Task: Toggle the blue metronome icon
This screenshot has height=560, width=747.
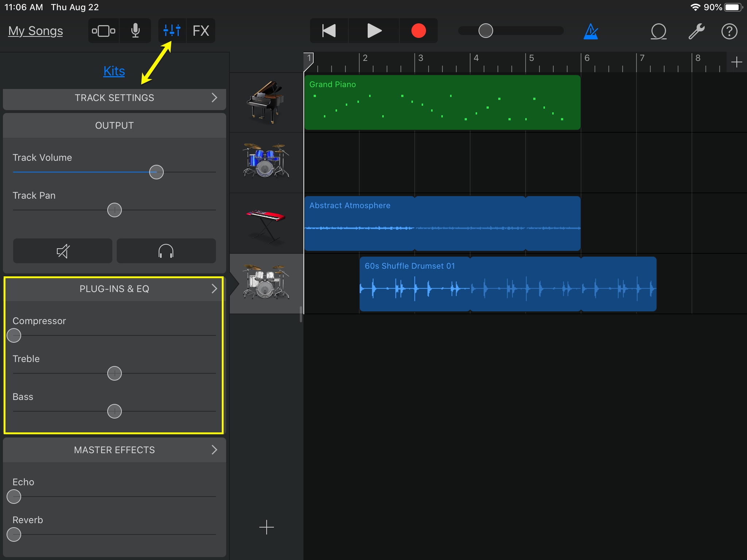Action: (591, 31)
